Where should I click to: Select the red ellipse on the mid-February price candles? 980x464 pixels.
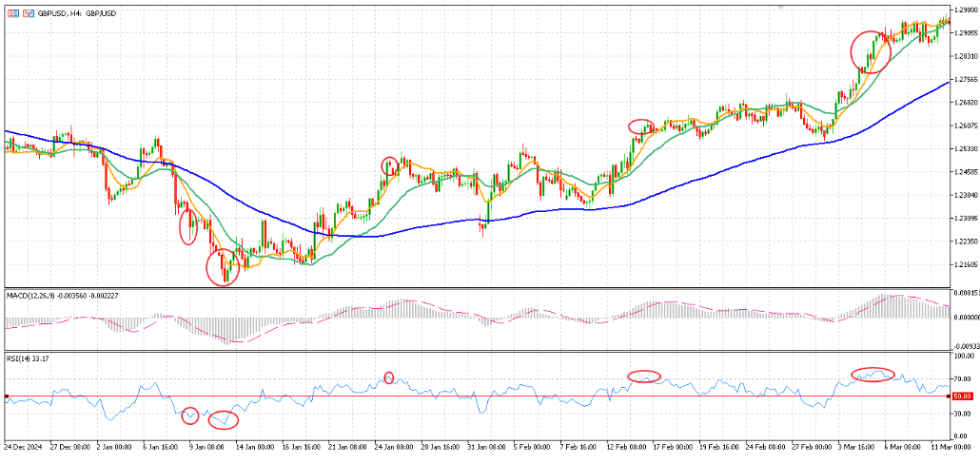pos(640,126)
